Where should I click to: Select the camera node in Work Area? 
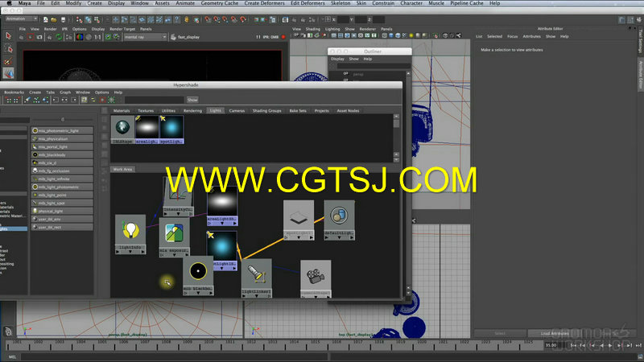coord(316,278)
